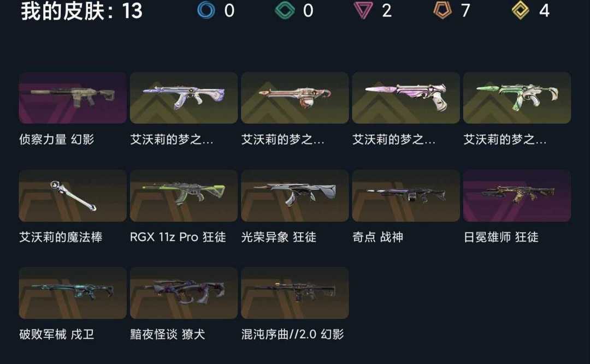The height and width of the screenshot is (364, 590).
Task: Click the 我的皮肤: 13 heading
Action: tap(81, 10)
